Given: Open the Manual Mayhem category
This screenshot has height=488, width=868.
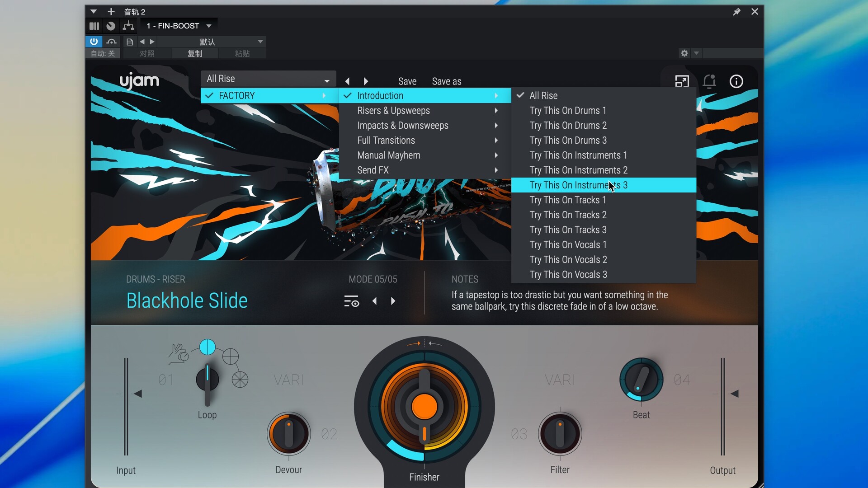Looking at the screenshot, I should [x=425, y=155].
